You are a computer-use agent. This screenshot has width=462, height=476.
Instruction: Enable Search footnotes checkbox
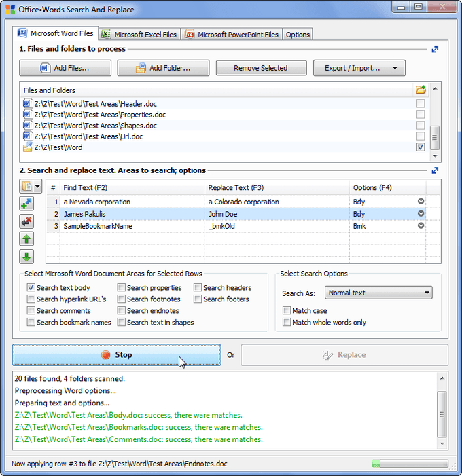[x=122, y=299]
